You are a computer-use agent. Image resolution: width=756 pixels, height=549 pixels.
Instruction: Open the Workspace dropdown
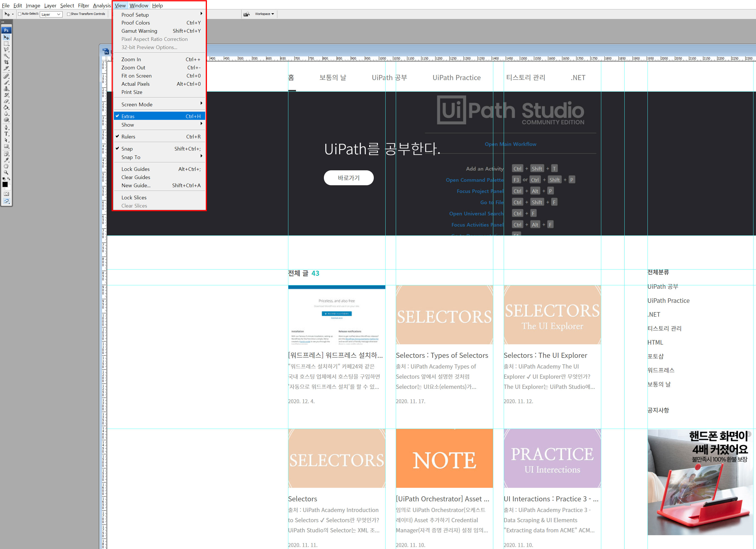264,14
